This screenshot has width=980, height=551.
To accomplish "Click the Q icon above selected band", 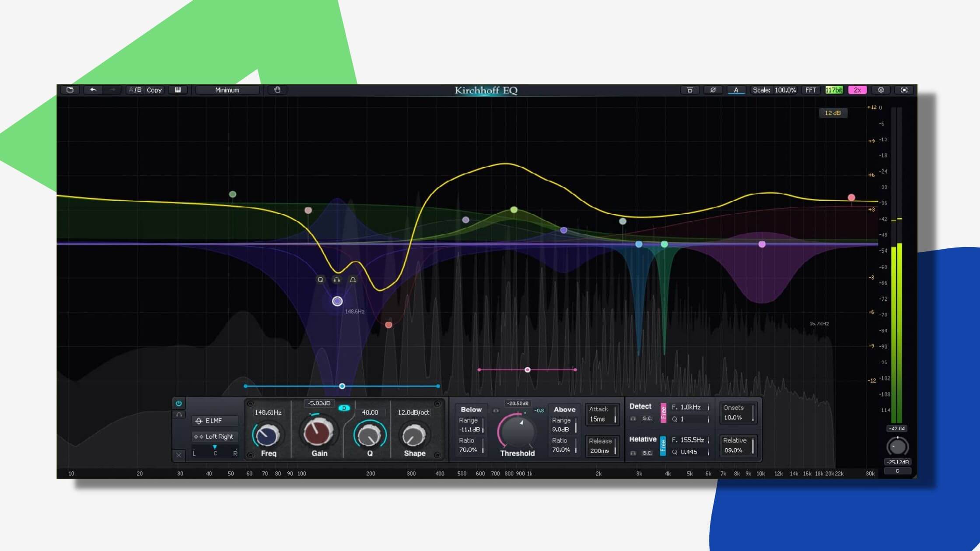I will [x=320, y=279].
